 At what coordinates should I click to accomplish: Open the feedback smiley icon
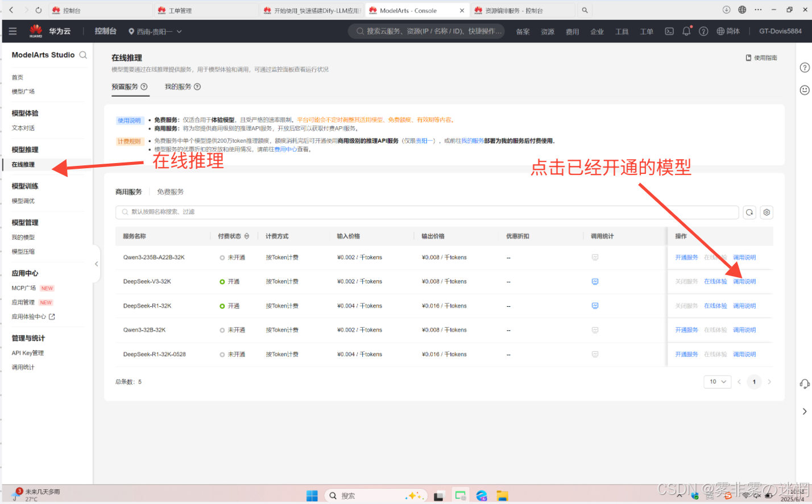click(805, 90)
